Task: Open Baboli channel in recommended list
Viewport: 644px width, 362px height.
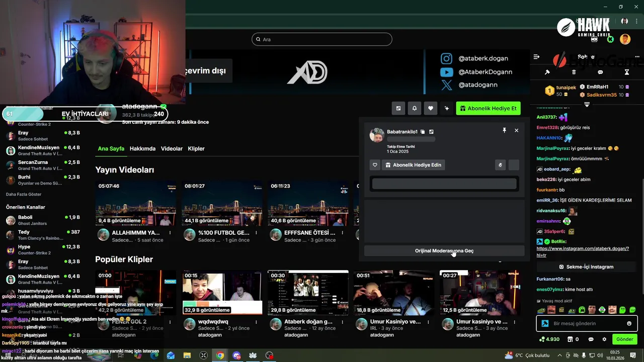Action: point(43,220)
